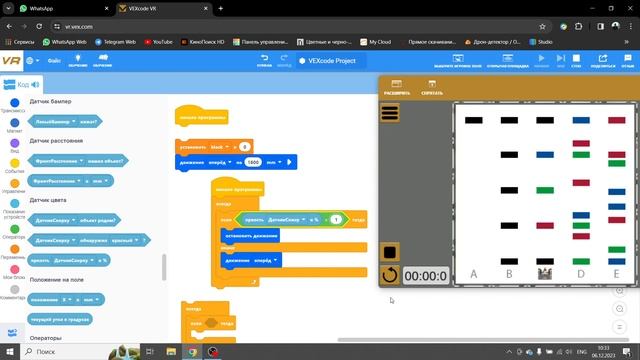Click the redo arrow button
The width and height of the screenshot is (640, 360).
[x=284, y=60]
